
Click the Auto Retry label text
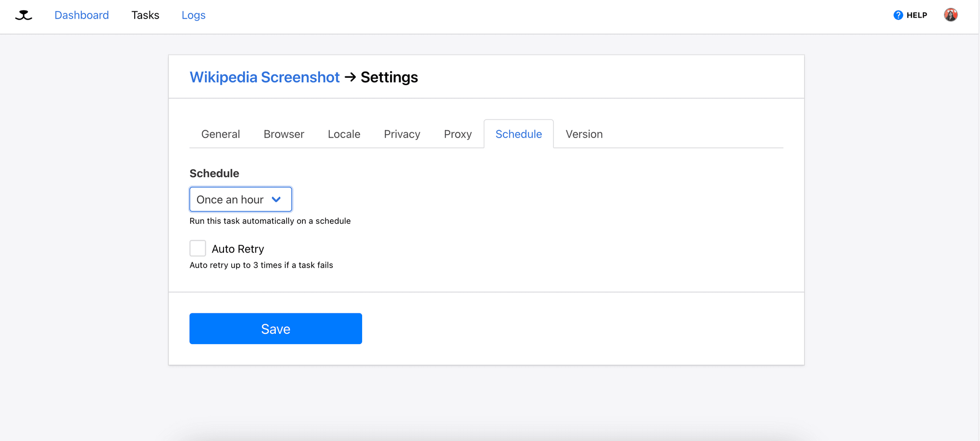click(238, 249)
